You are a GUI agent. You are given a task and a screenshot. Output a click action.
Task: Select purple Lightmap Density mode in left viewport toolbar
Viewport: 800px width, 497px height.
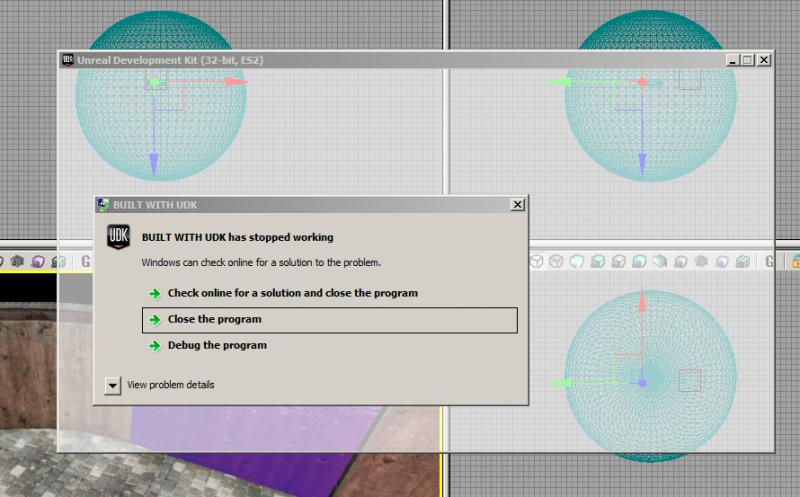(38, 262)
